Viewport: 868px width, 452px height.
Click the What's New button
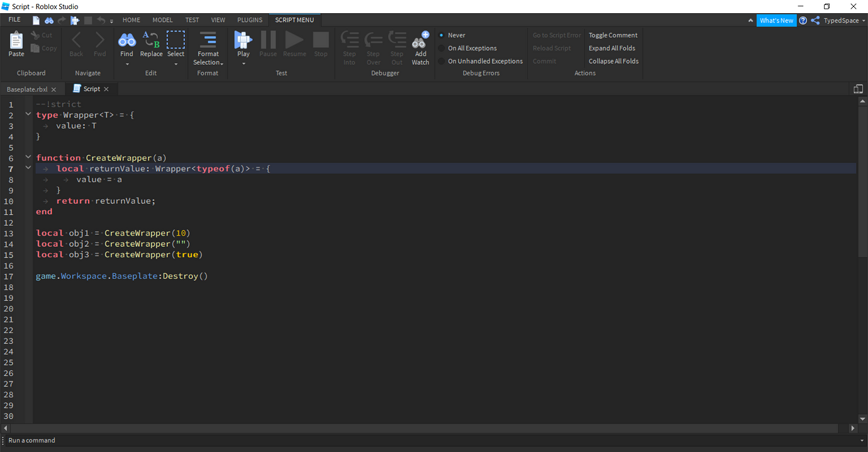(x=776, y=20)
